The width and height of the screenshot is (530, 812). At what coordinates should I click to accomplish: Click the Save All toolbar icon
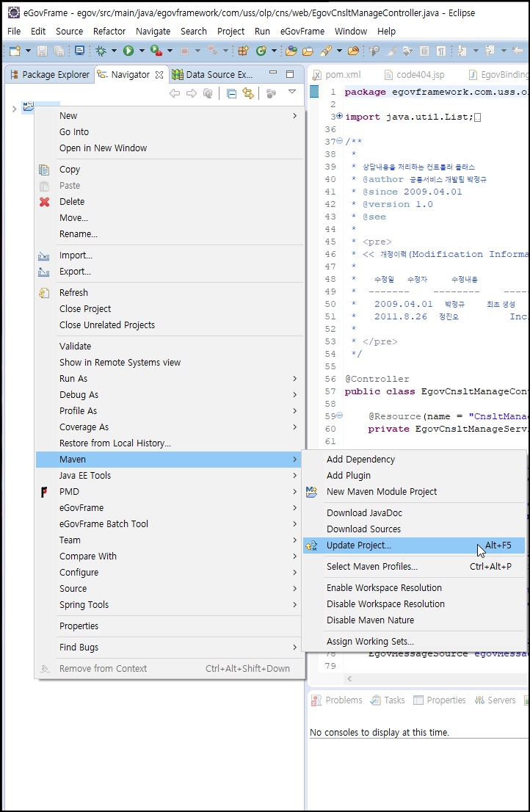[x=59, y=51]
